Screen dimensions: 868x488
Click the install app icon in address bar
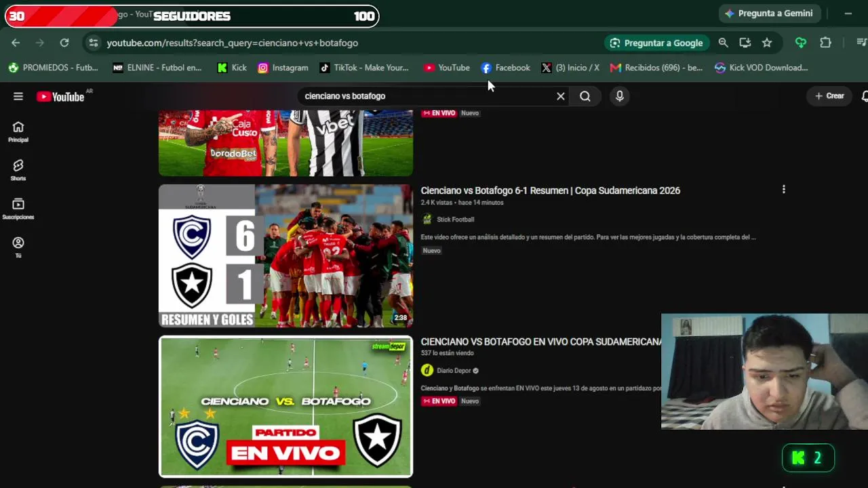point(745,43)
